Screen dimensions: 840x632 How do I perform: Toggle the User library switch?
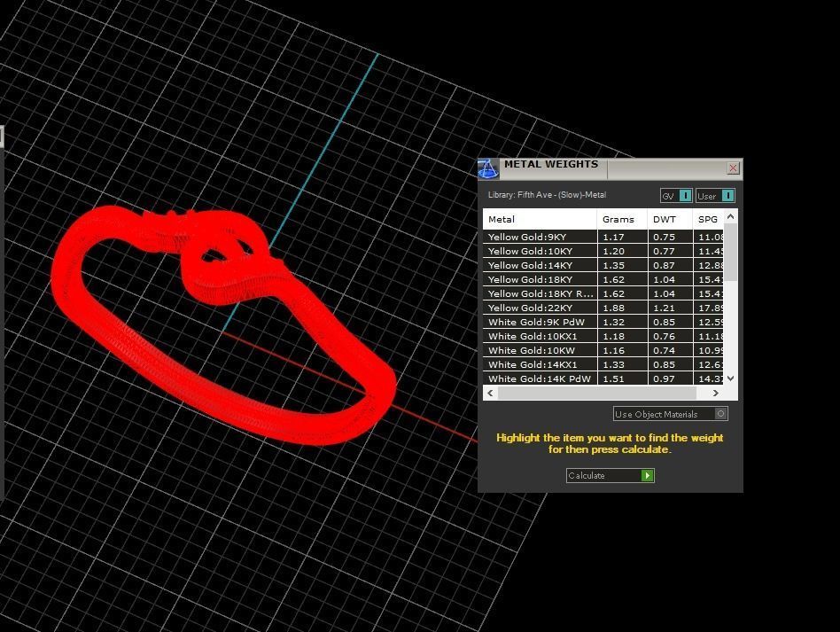point(715,196)
